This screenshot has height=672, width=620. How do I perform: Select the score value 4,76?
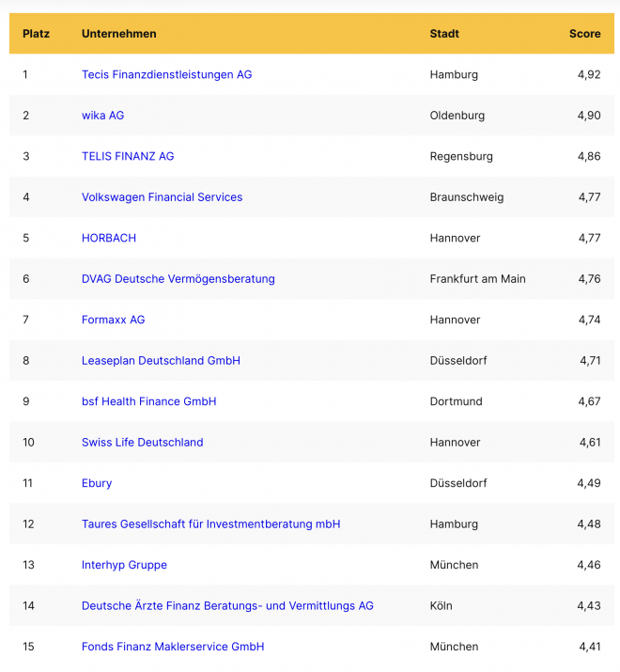(x=590, y=279)
